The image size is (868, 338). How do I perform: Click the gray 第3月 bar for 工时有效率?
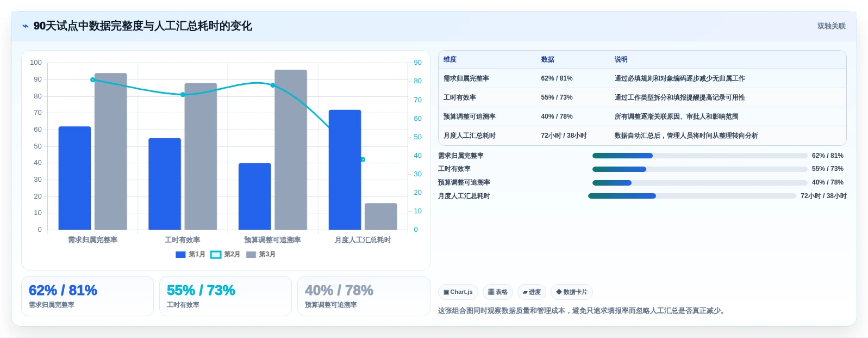(201, 156)
